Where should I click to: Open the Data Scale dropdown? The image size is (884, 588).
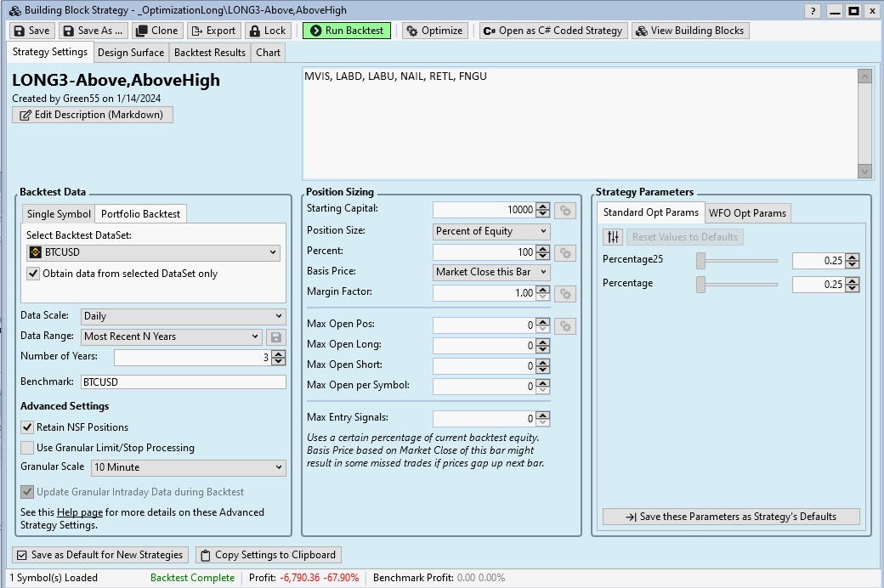click(x=183, y=316)
